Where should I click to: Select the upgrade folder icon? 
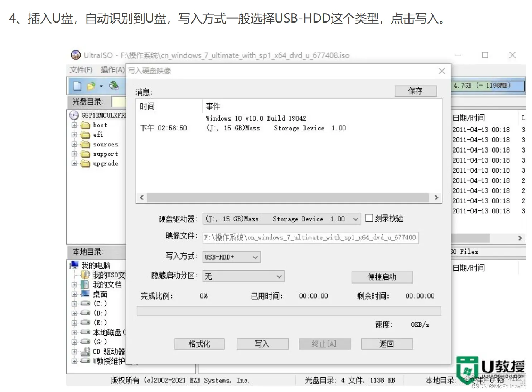click(x=85, y=164)
